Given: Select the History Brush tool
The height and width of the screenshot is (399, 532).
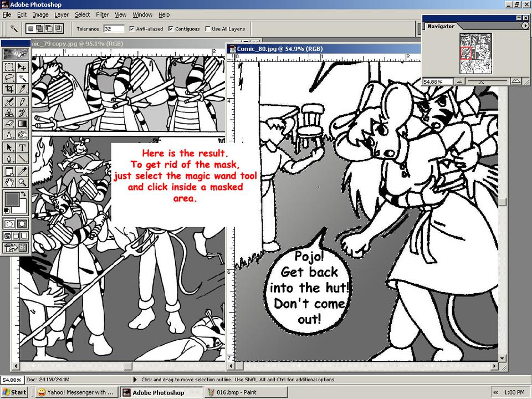Looking at the screenshot, I should pyautogui.click(x=22, y=112).
